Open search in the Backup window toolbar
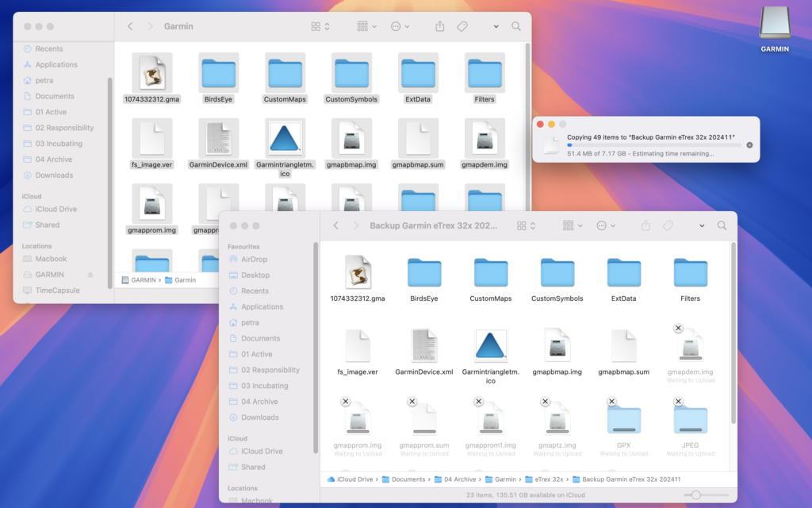Viewport: 812px width, 508px height. pos(722,225)
